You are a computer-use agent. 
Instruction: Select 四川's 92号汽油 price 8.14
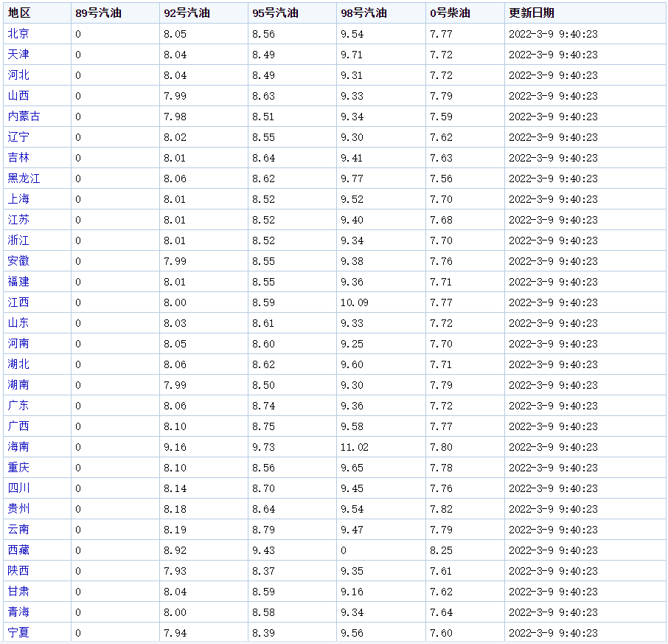[x=175, y=489]
